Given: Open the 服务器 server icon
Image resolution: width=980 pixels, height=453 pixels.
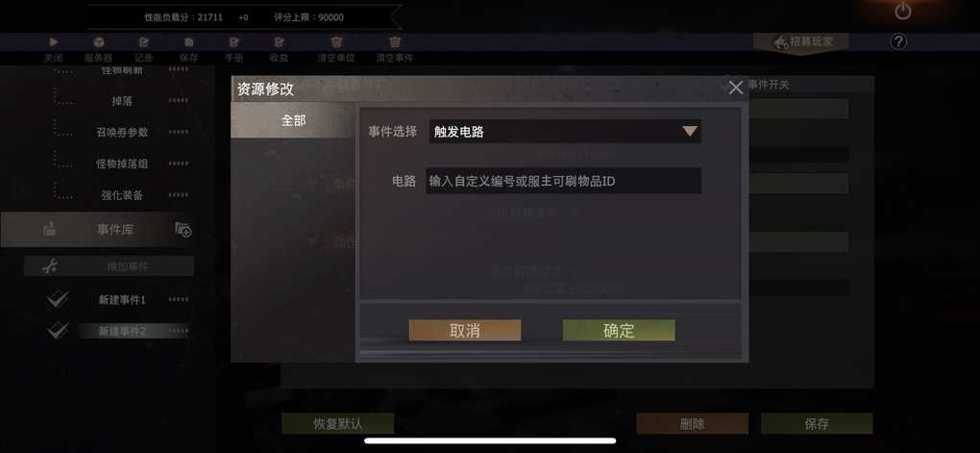Looking at the screenshot, I should [x=98, y=42].
